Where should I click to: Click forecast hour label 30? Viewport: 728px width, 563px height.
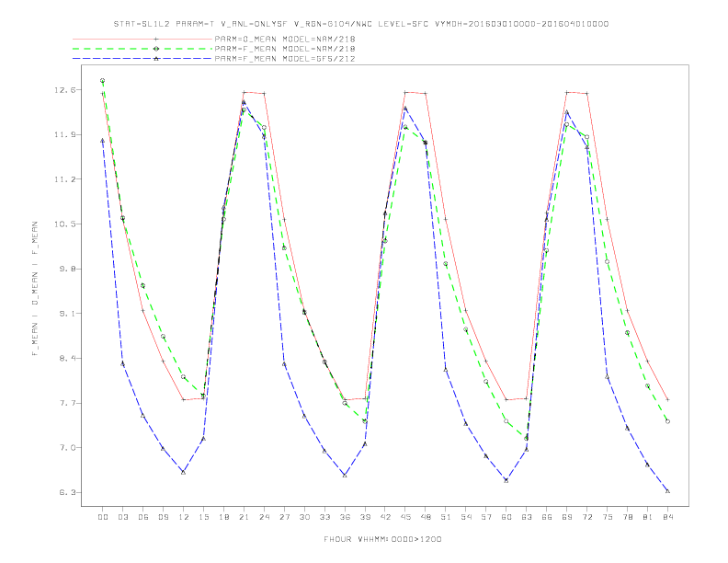coord(304,517)
